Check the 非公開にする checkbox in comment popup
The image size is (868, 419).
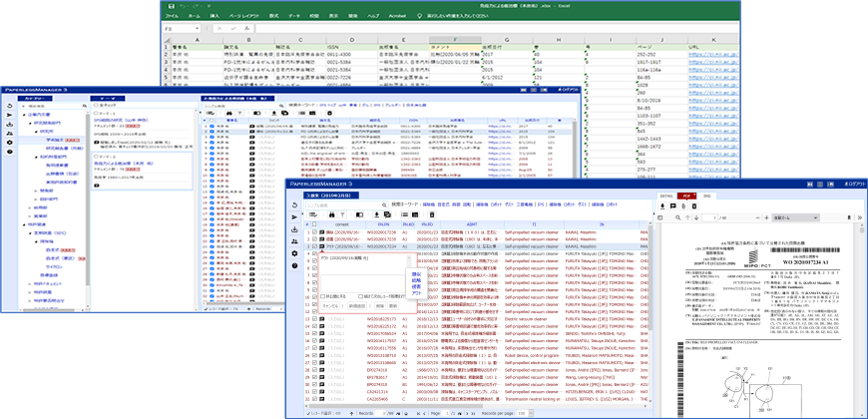coord(320,296)
